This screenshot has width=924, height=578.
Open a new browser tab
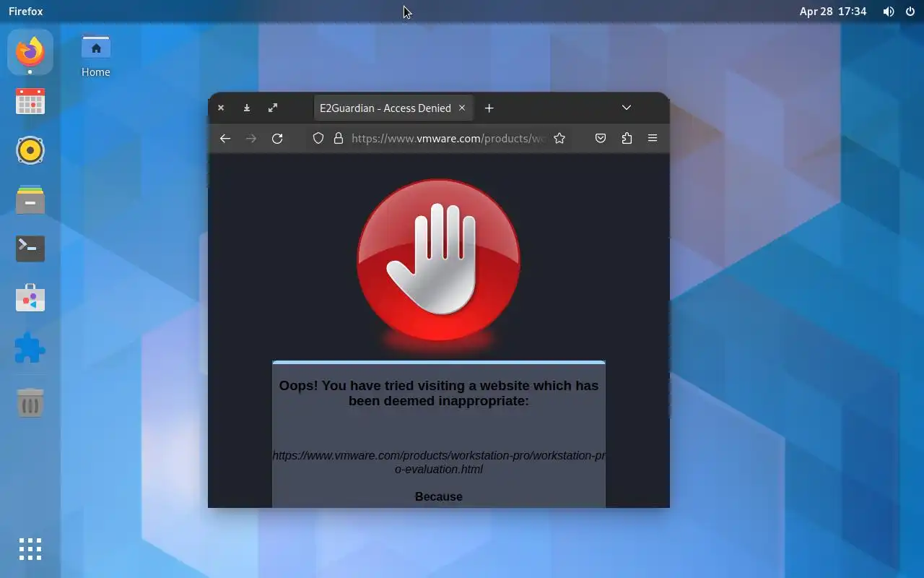489,108
